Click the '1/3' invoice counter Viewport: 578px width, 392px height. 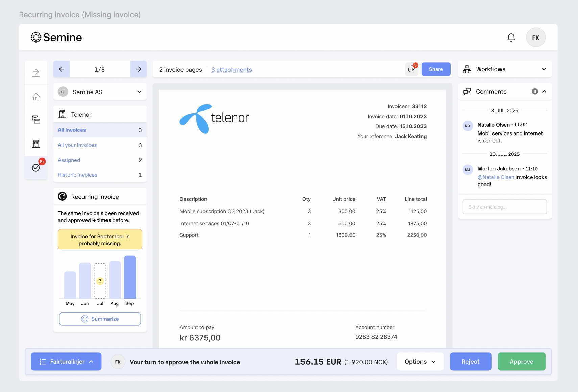(x=100, y=70)
